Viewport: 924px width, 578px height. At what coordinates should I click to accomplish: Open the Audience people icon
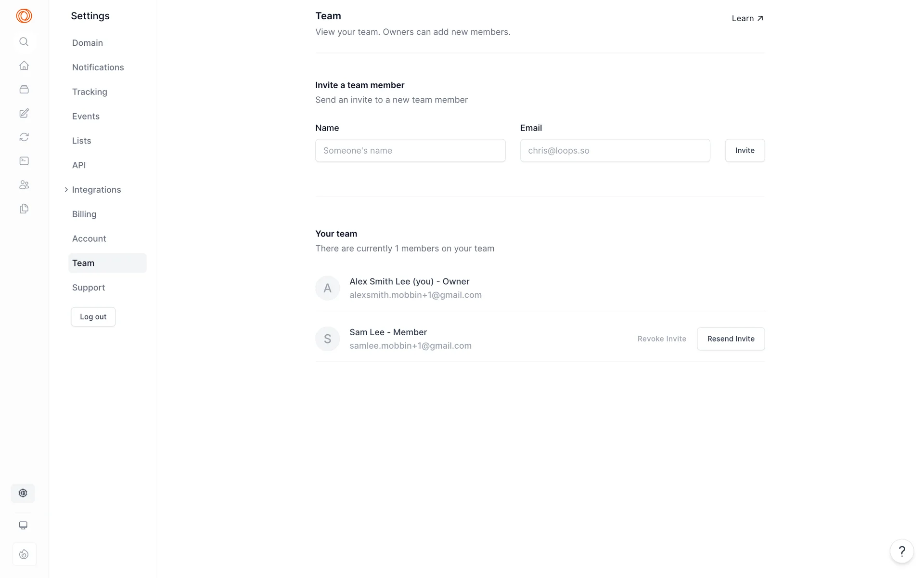click(24, 185)
